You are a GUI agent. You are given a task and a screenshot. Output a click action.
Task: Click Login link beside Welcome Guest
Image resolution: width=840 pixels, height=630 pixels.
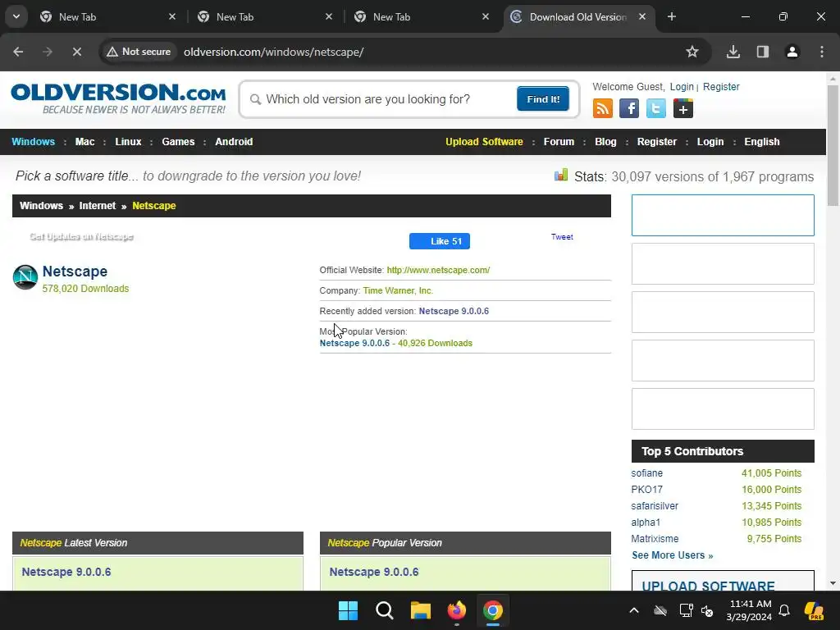click(682, 87)
